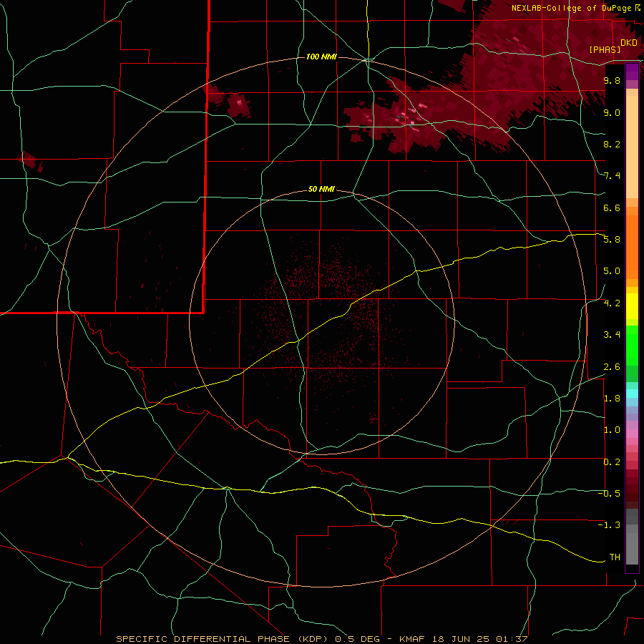The image size is (644, 644).
Task: Click the [PHAS] unit label
Action: [605, 50]
